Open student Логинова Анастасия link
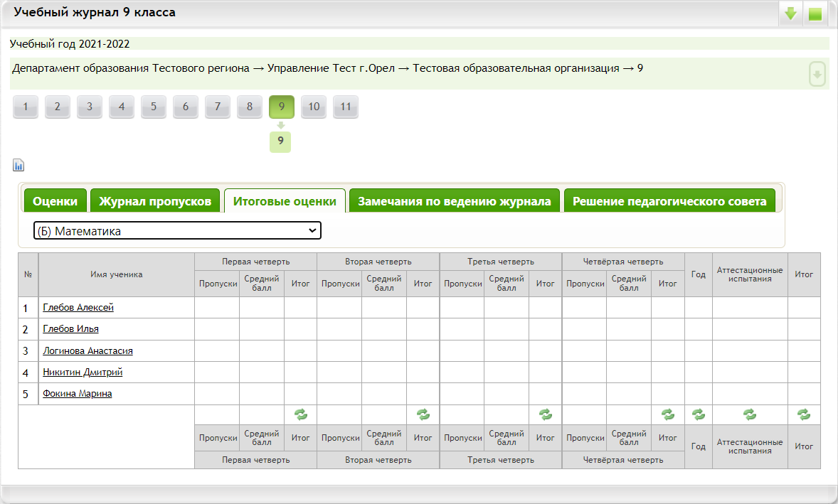Viewport: 838px width, 504px height. pos(87,350)
